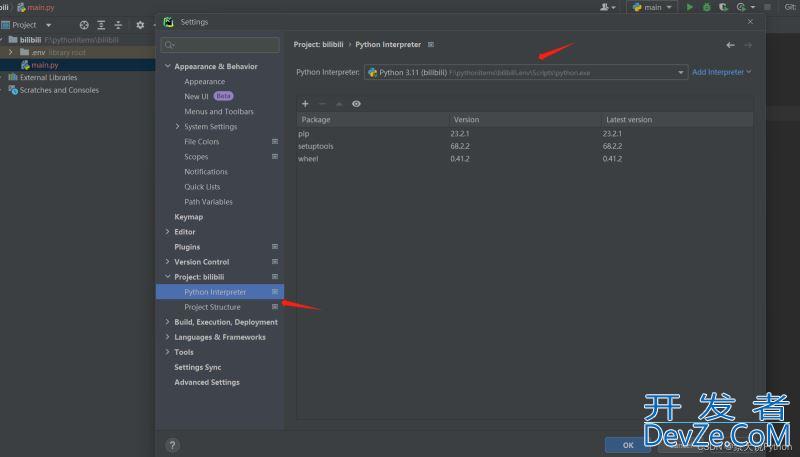
Task: Install package with the plus icon
Action: pyautogui.click(x=305, y=104)
